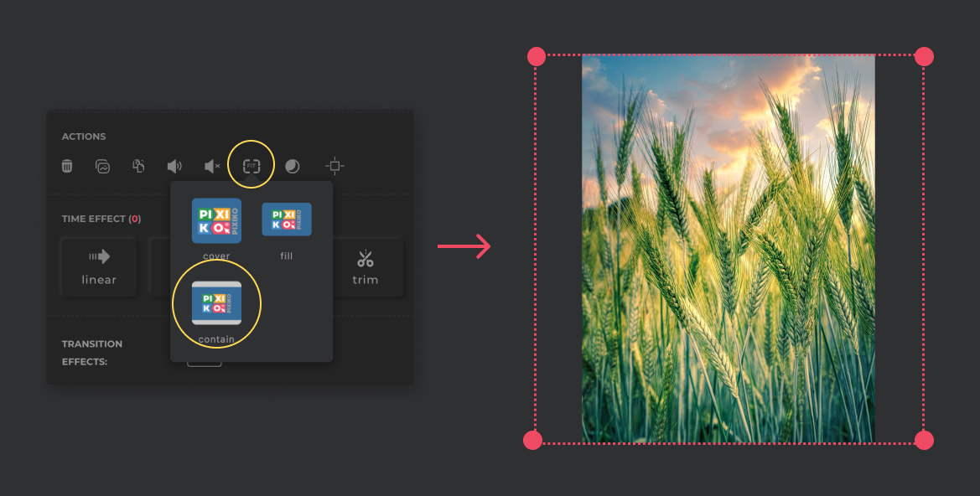
Task: Select the contain fit option
Action: point(216,303)
